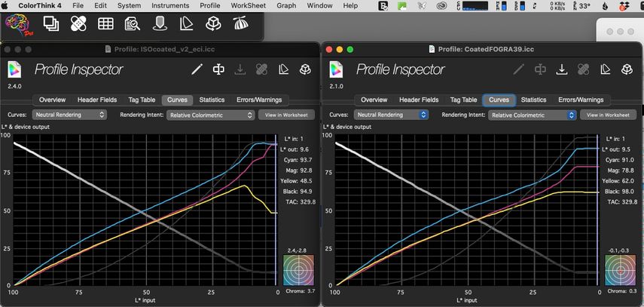
Task: Open the Help menu
Action: coord(350,6)
